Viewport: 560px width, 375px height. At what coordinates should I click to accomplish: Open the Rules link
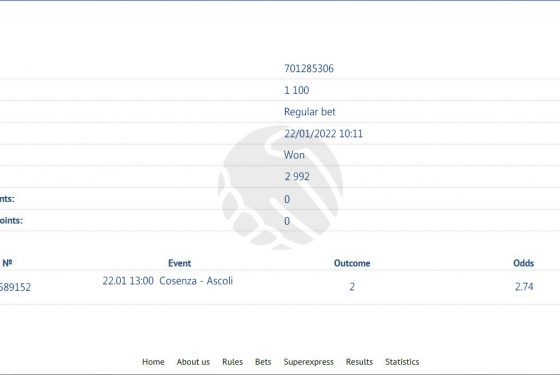coord(232,362)
